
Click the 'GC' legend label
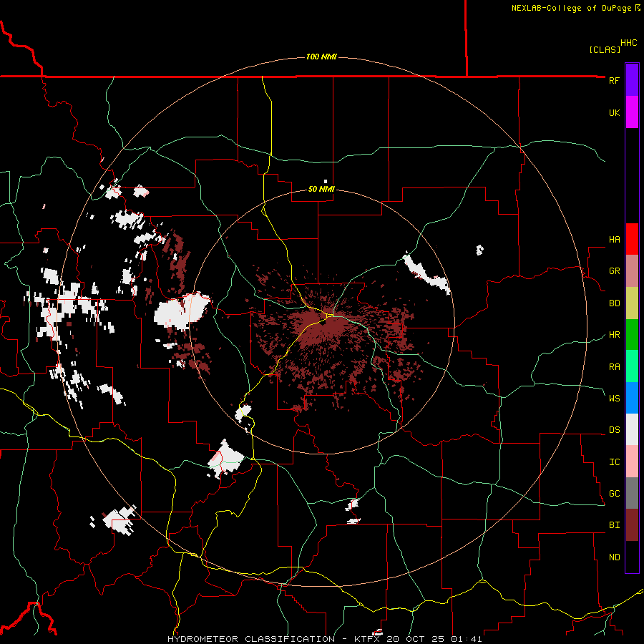point(614,494)
